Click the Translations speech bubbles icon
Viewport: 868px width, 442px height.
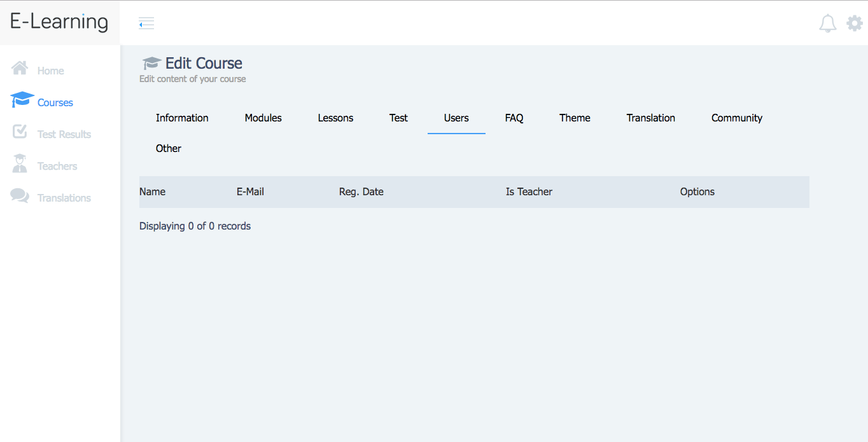(20, 196)
